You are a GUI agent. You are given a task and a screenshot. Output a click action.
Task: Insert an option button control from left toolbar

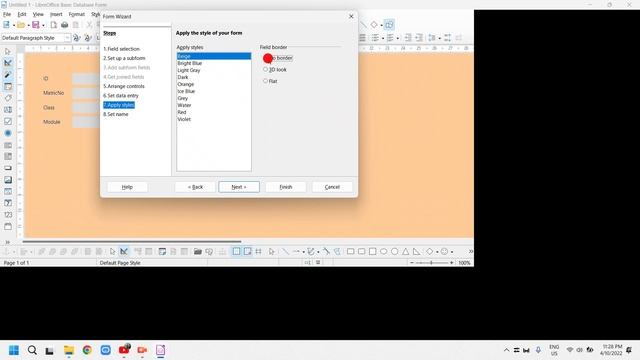(x=8, y=133)
